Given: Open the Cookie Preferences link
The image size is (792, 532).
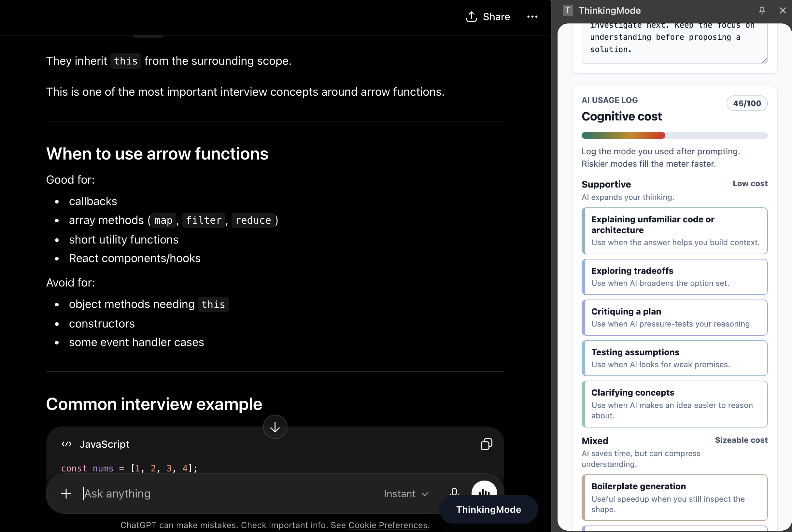Looking at the screenshot, I should coord(388,525).
